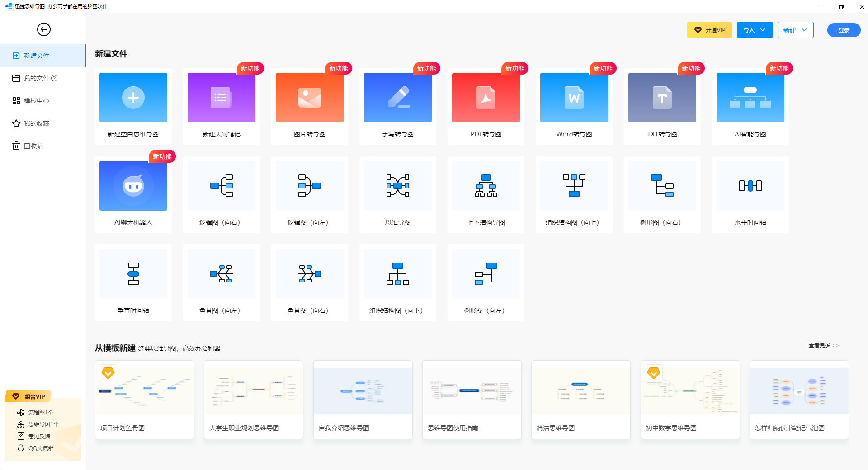Select 图片转导图 image conversion icon
The height and width of the screenshot is (470, 868).
310,98
